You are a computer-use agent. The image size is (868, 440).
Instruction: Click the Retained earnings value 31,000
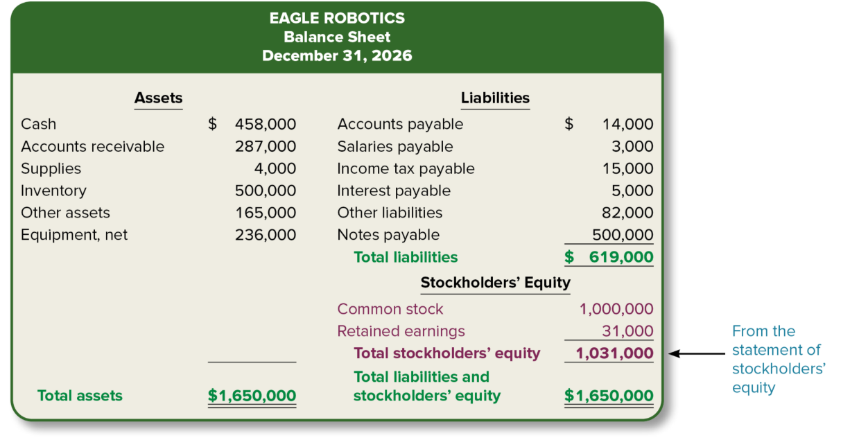point(627,331)
